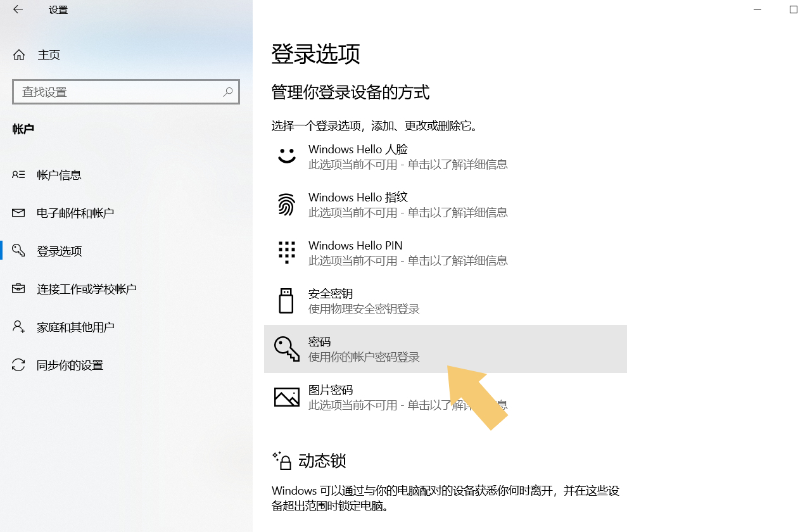Select the 密码 key icon
798x532 pixels.
pos(286,348)
